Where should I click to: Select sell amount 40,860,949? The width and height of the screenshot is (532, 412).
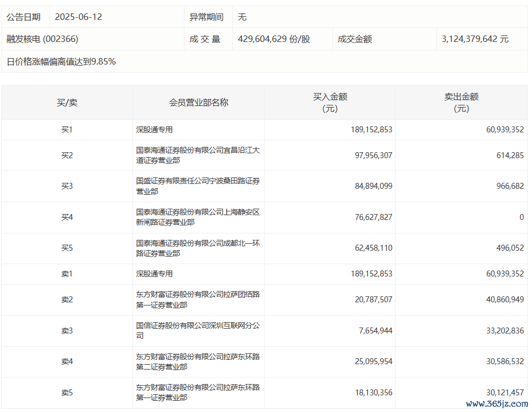pos(505,300)
